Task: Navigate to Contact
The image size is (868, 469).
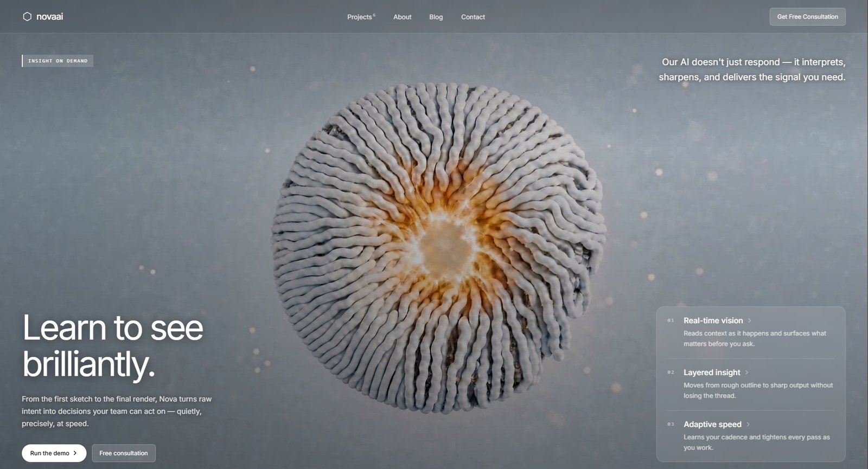Action: (473, 17)
